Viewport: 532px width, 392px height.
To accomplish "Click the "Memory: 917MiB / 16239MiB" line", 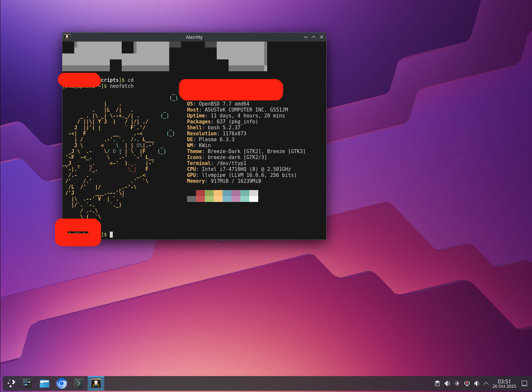I will pyautogui.click(x=224, y=181).
